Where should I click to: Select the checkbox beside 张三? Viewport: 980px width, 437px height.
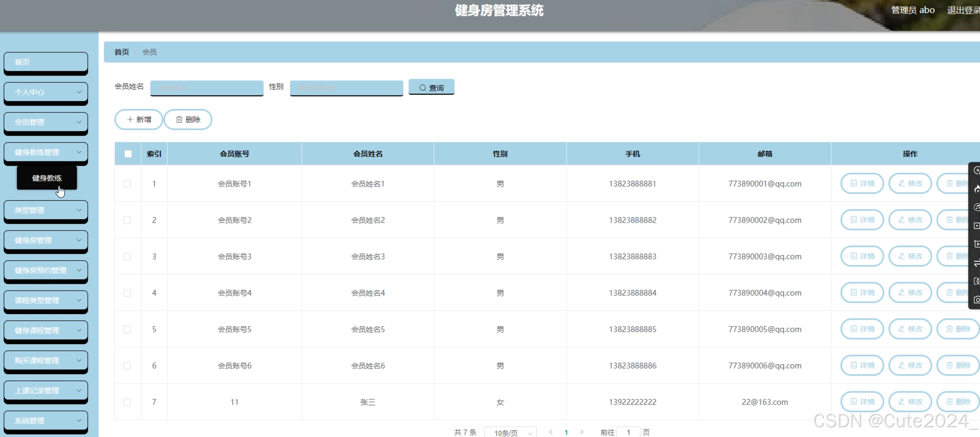coord(127,401)
